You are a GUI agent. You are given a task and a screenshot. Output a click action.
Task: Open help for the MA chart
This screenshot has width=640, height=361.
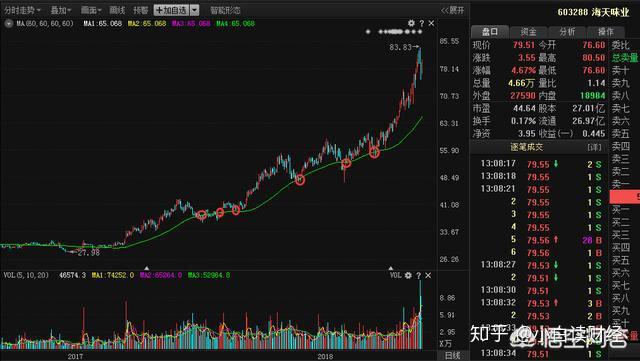pyautogui.click(x=422, y=23)
